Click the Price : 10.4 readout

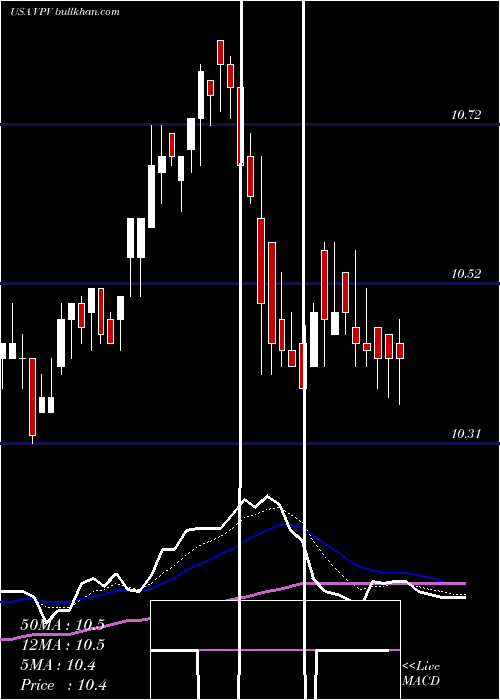point(63,685)
